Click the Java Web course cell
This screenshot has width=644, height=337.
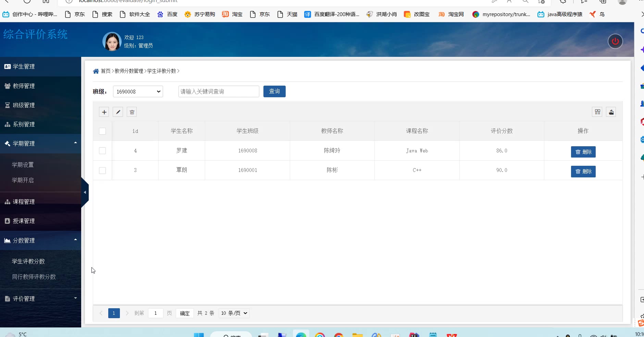[x=417, y=151]
